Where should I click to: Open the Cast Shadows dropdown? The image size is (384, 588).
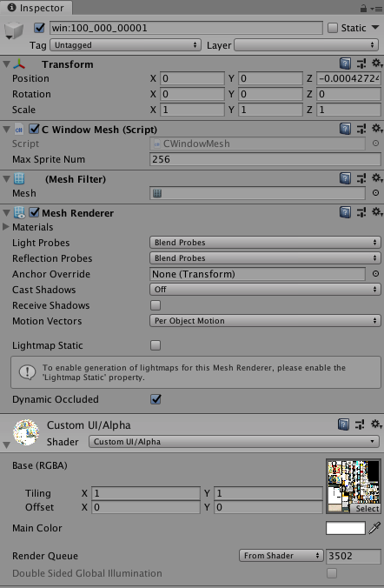click(x=265, y=289)
